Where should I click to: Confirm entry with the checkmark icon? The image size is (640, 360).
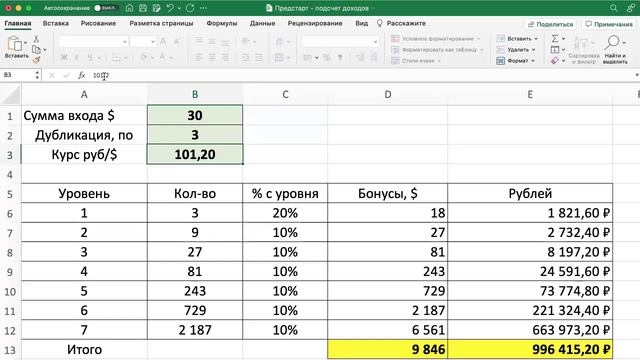66,75
